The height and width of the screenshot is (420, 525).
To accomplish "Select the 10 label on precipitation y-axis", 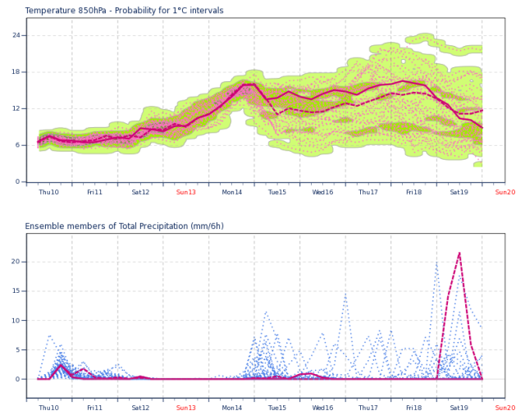I will click(16, 321).
